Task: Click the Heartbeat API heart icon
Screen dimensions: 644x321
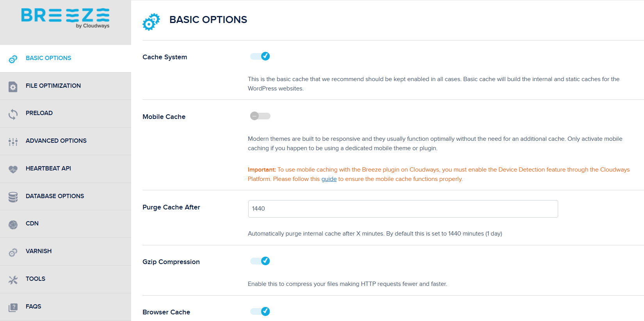Action: tap(13, 169)
